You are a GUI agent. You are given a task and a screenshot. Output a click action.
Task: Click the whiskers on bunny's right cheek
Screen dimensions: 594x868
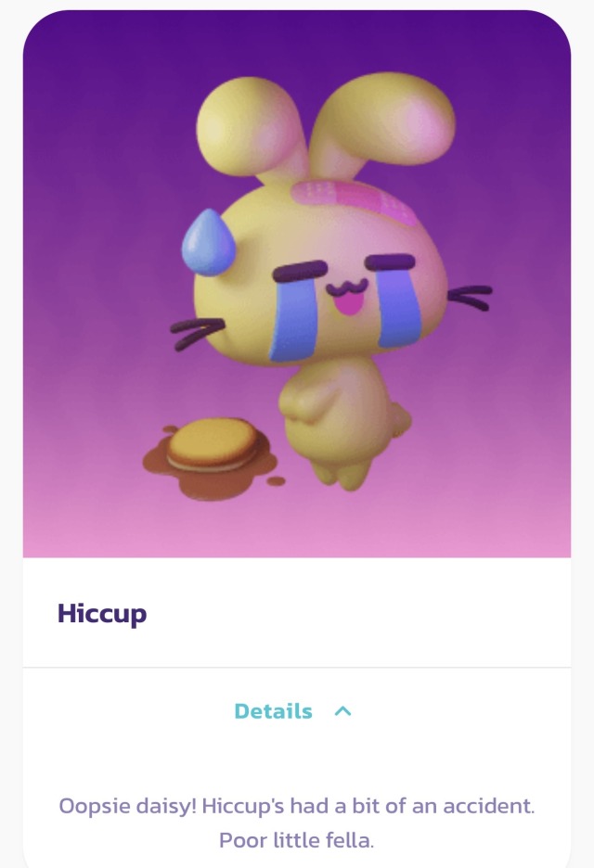471,297
